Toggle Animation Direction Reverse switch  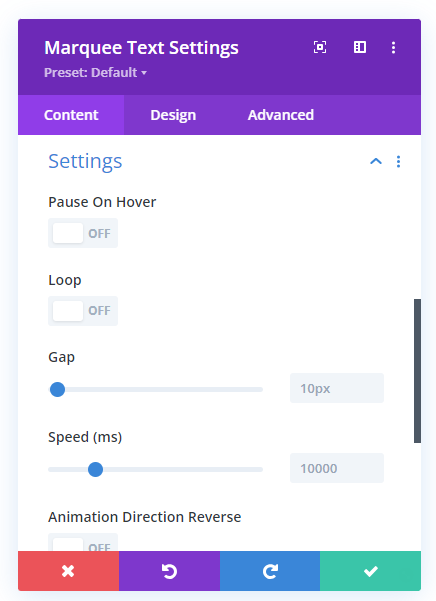83,543
